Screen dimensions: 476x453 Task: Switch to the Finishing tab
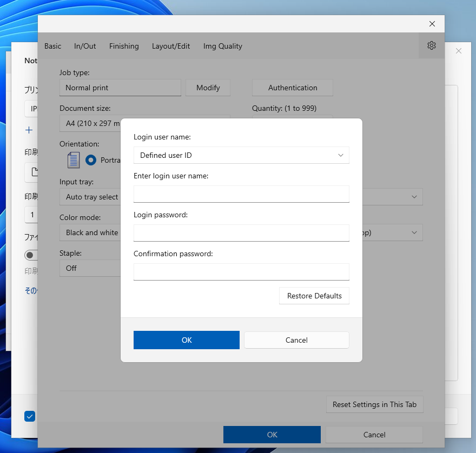point(124,46)
